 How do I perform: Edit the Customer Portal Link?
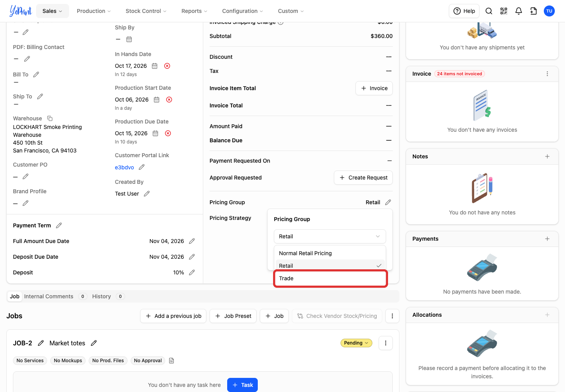tap(142, 167)
